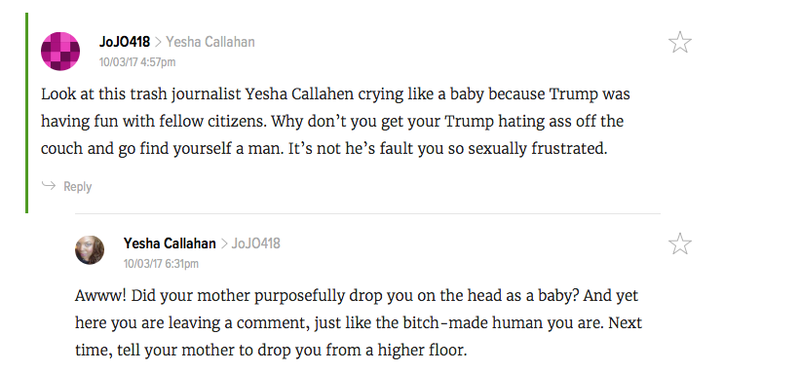Open the 10/03/17 4:57pm timestamp permalink

[137, 62]
